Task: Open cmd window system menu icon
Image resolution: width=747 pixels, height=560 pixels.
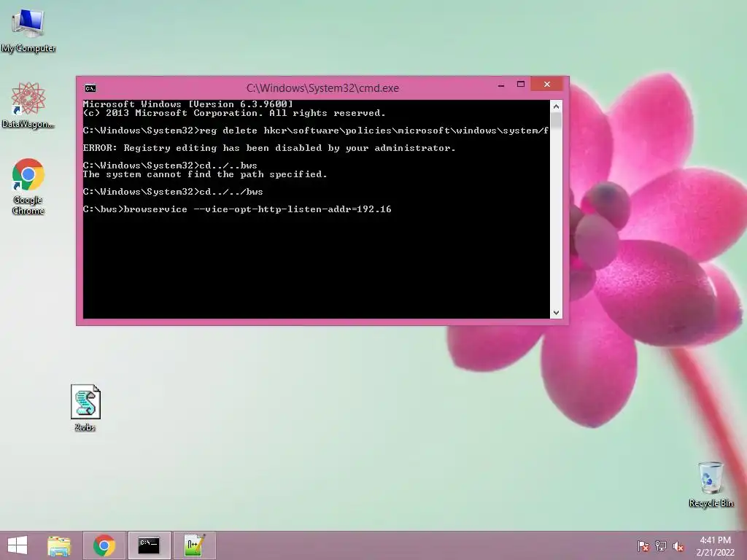Action: (90, 88)
